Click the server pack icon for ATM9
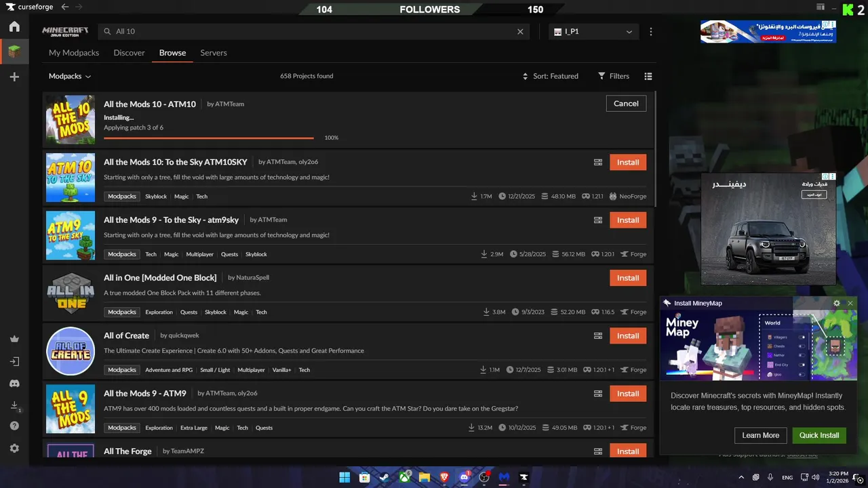 [598, 394]
